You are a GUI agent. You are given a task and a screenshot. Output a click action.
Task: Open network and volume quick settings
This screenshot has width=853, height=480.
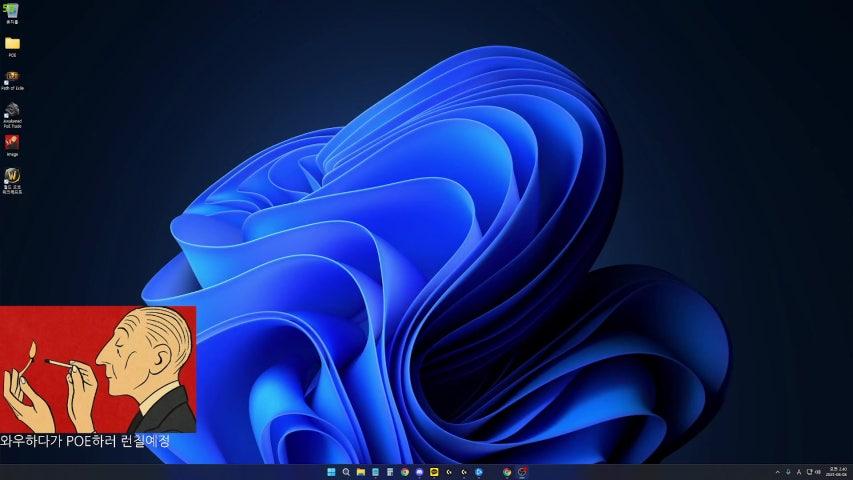814,472
